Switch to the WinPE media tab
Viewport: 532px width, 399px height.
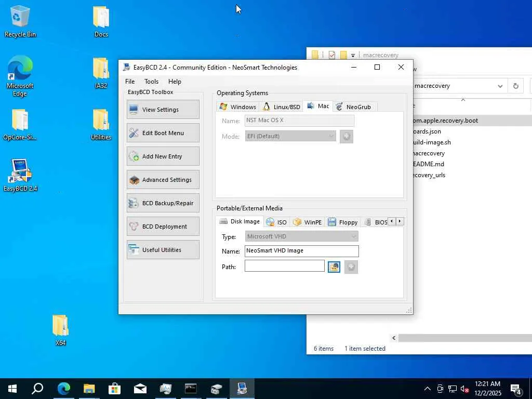click(x=308, y=222)
